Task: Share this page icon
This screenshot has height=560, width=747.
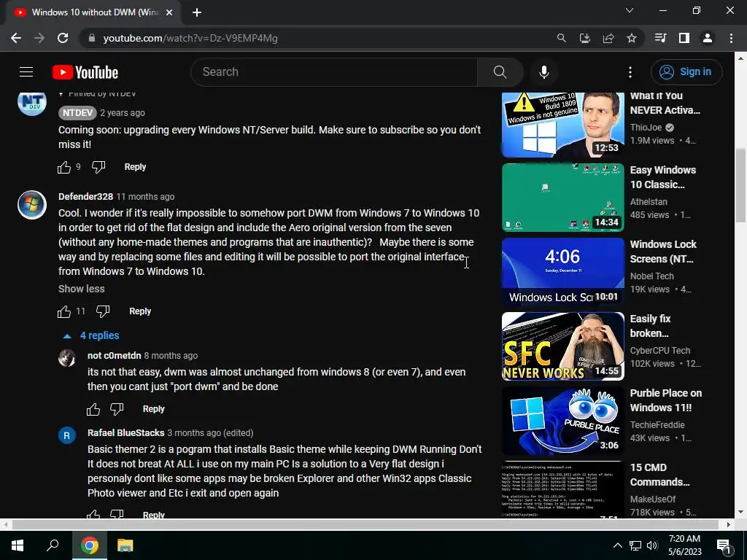Action: [608, 38]
